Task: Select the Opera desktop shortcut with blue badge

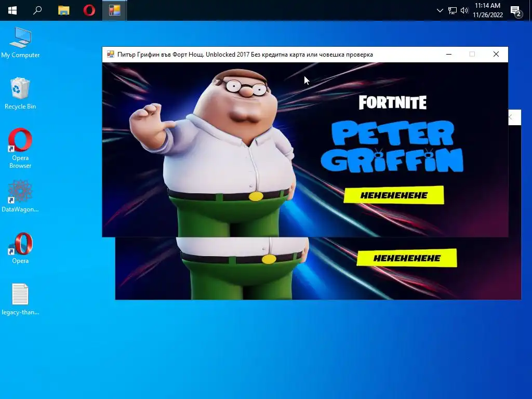Action: (20, 248)
